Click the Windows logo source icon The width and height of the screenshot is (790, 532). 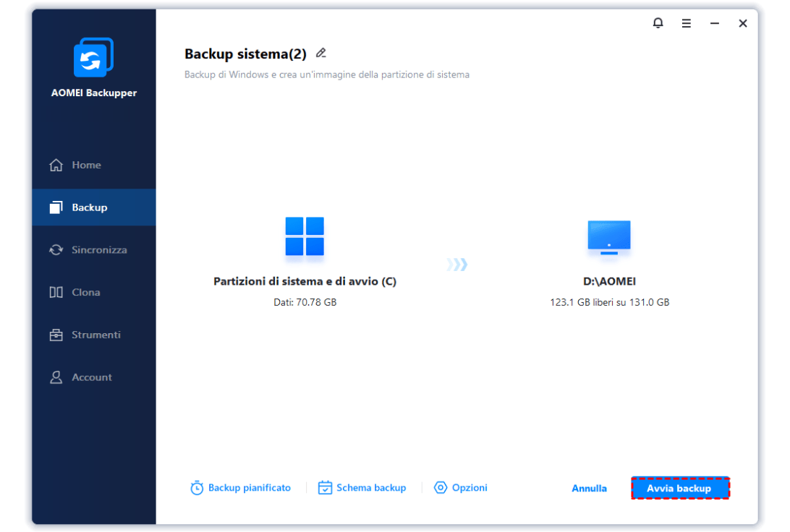(305, 236)
